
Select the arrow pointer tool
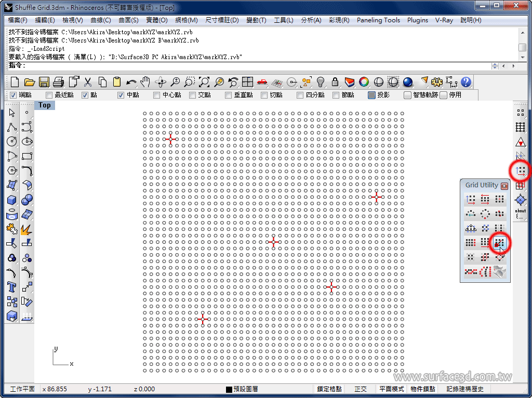point(12,113)
